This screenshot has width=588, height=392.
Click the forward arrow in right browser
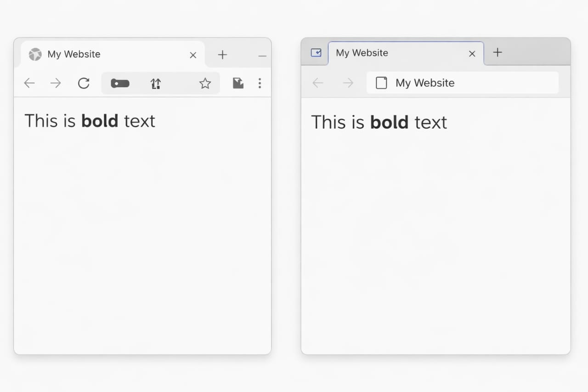[348, 83]
